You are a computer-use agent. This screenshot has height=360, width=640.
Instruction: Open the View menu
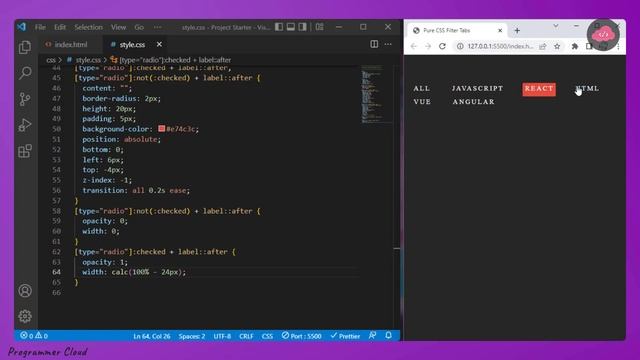pos(118,27)
